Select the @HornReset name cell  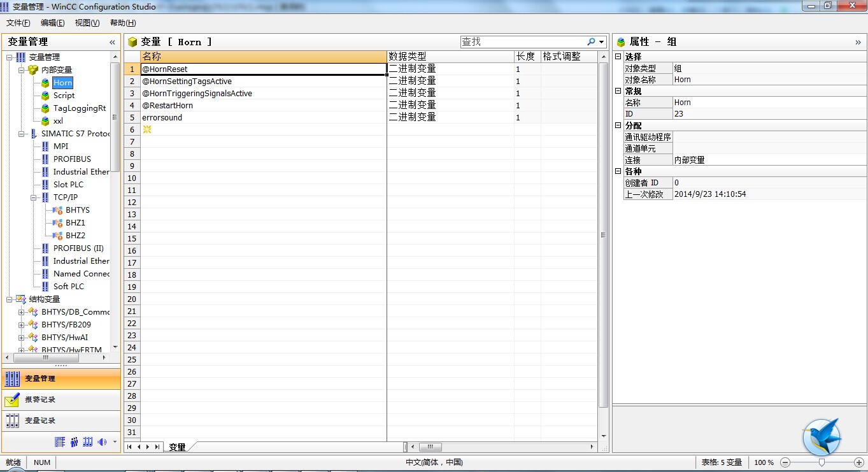(x=264, y=69)
